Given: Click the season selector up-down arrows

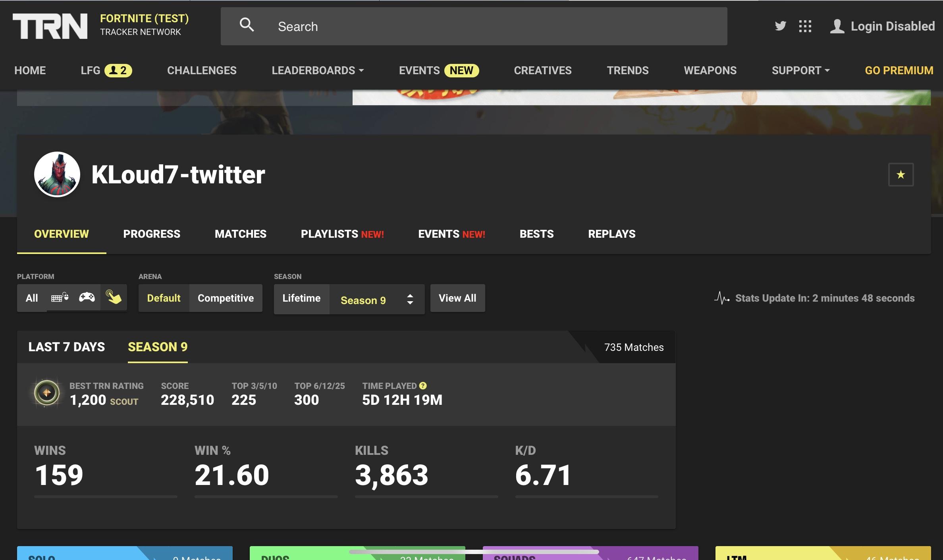Looking at the screenshot, I should (x=410, y=299).
